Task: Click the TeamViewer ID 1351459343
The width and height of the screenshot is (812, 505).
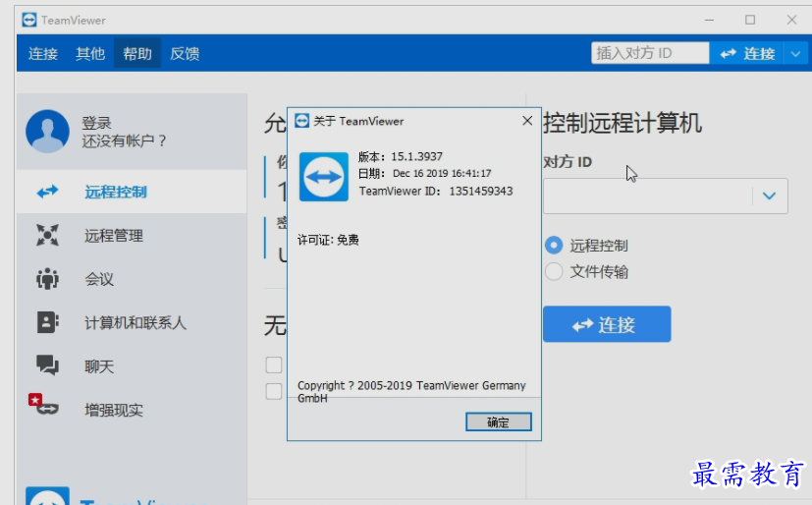Action: pos(481,192)
